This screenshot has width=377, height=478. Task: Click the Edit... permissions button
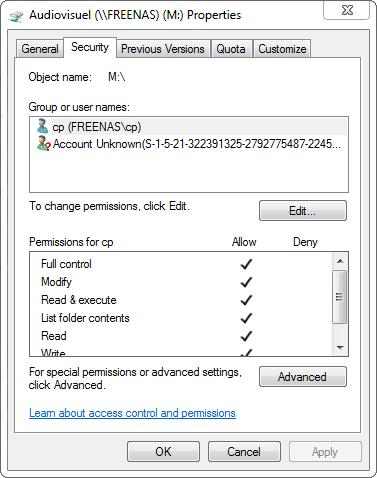coord(303,211)
